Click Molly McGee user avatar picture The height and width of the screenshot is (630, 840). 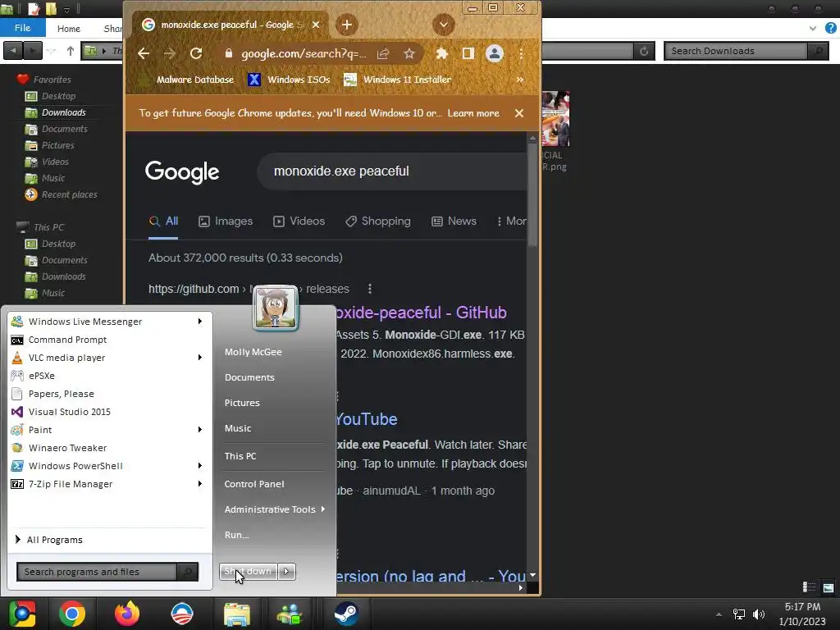point(276,308)
